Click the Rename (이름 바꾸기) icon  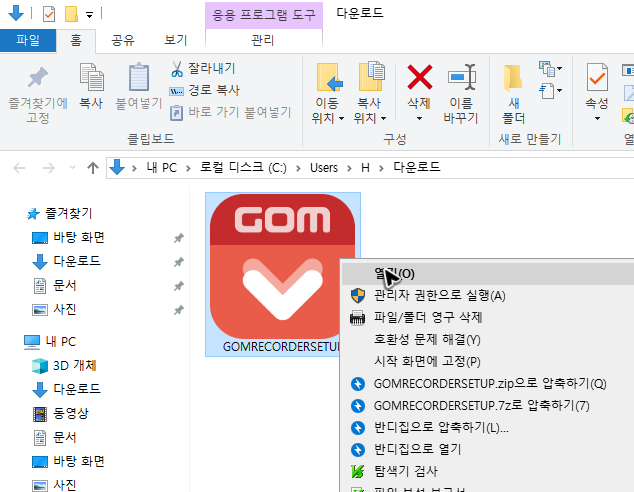(x=461, y=77)
